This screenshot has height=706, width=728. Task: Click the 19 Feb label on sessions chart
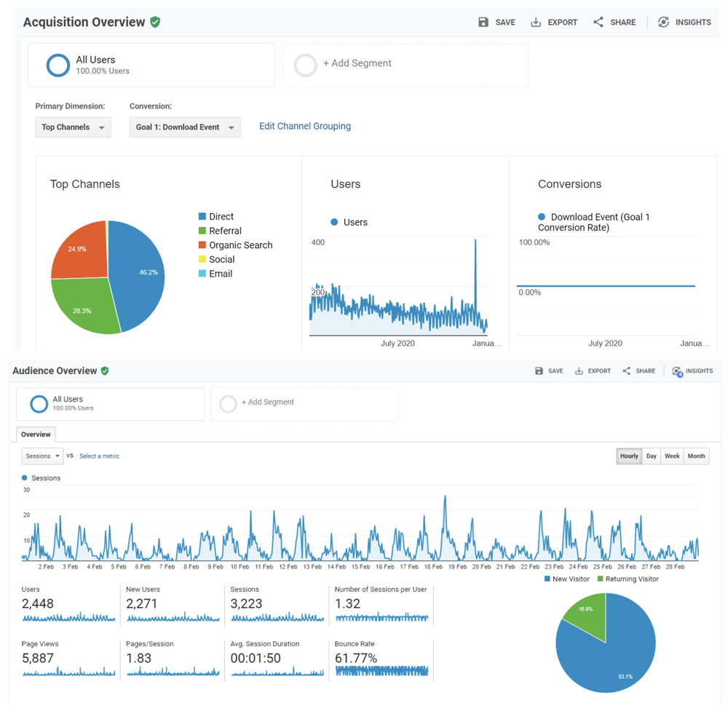[x=457, y=567]
